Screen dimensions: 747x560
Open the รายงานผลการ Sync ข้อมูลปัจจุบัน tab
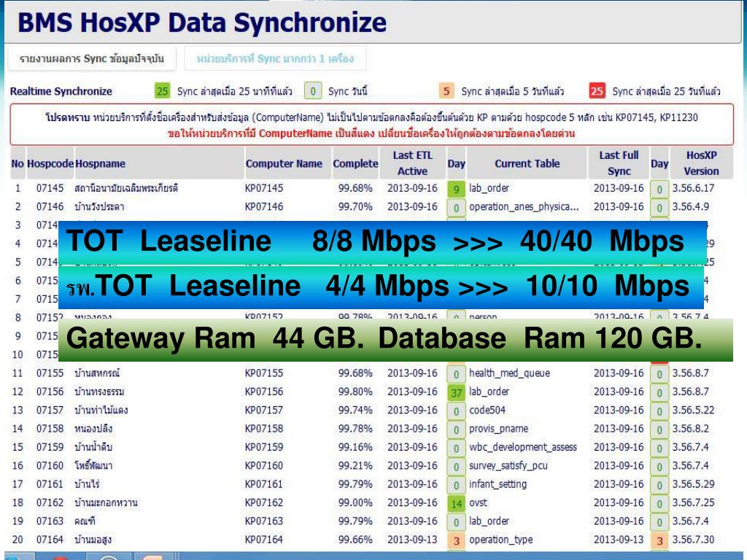pyautogui.click(x=91, y=58)
